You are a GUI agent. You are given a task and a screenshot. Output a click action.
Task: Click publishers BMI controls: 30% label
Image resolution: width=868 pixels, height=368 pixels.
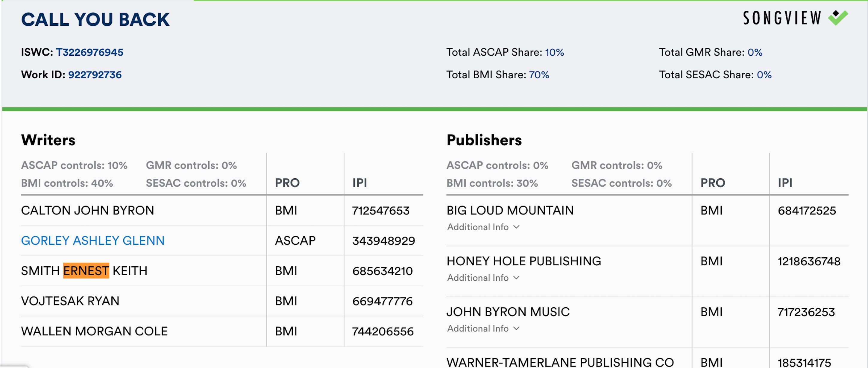[x=492, y=183]
